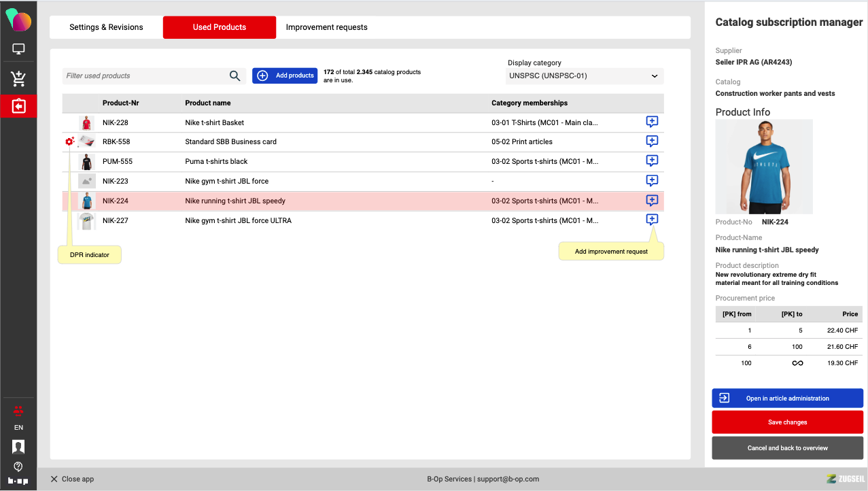This screenshot has width=868, height=491.
Task: Click Cancel and back to overview
Action: coord(787,448)
